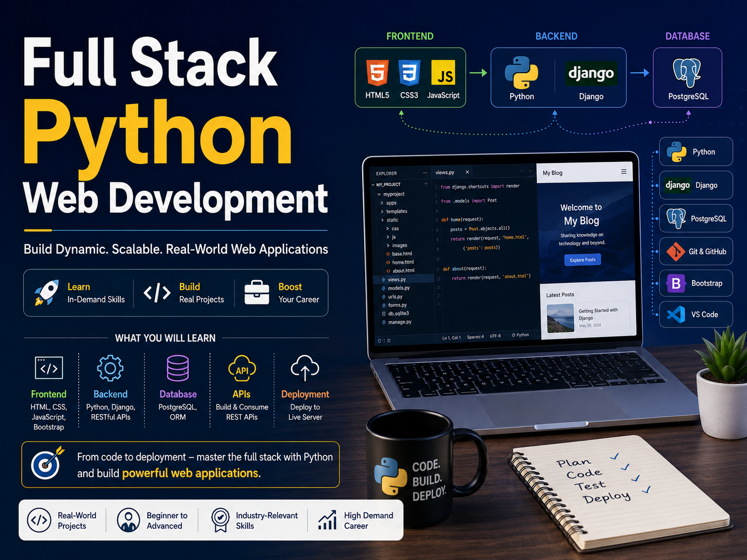Image resolution: width=747 pixels, height=560 pixels.
Task: Click the Latest Posts heading
Action: pyautogui.click(x=560, y=295)
